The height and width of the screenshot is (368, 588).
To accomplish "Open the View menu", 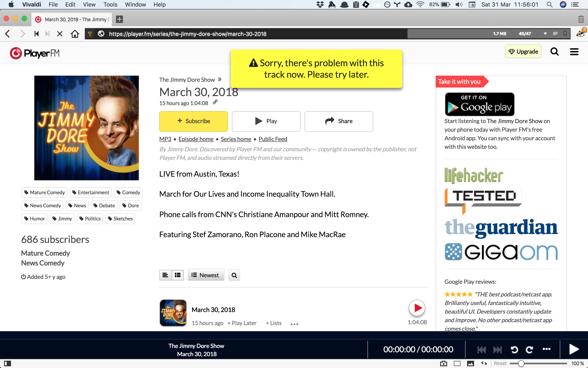I will 89,4.
